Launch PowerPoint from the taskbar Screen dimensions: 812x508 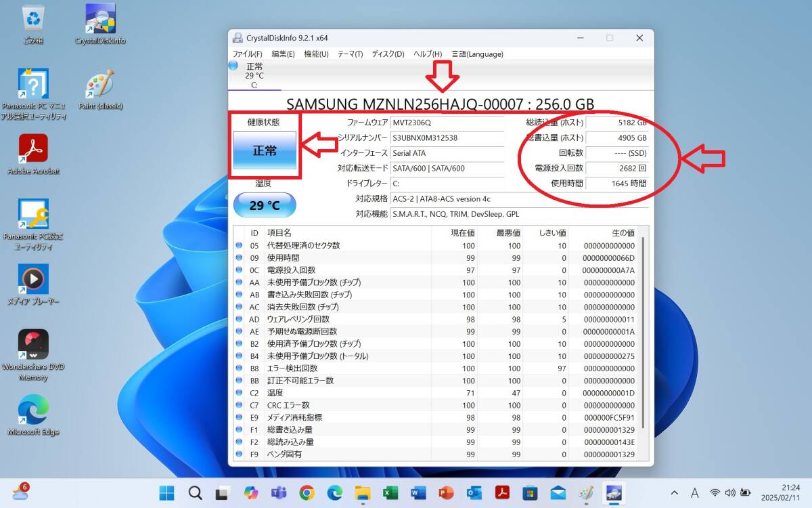[446, 492]
